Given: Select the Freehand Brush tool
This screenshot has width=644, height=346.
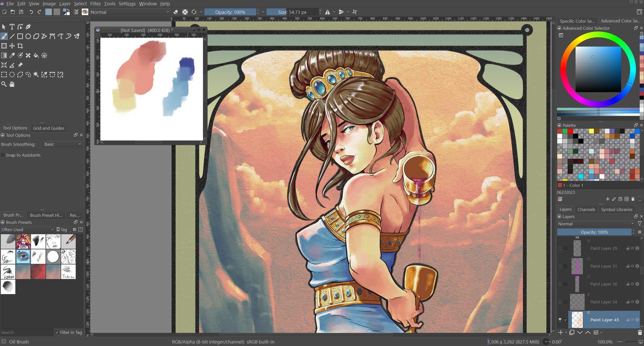Looking at the screenshot, I should (4, 36).
